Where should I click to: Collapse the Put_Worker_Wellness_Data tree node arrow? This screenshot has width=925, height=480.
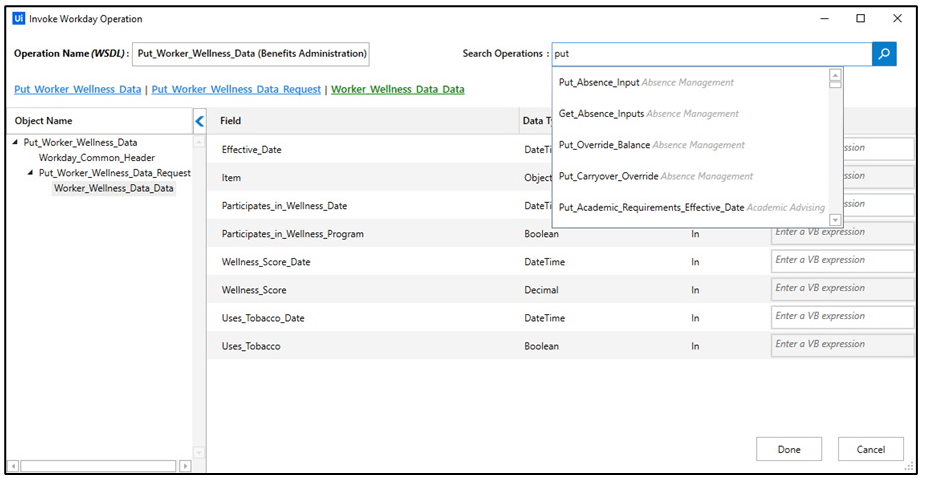pyautogui.click(x=15, y=142)
